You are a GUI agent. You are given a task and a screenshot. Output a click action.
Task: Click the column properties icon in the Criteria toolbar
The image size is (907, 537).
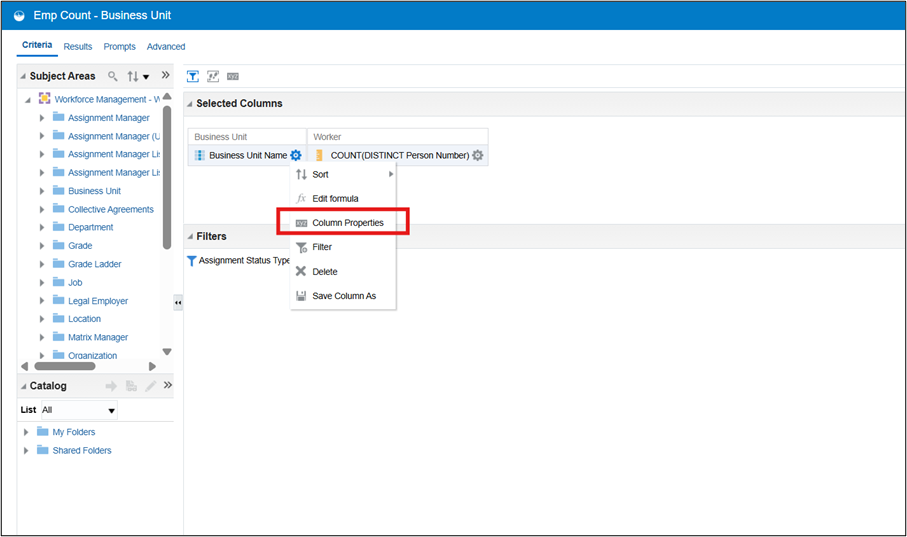pos(233,76)
